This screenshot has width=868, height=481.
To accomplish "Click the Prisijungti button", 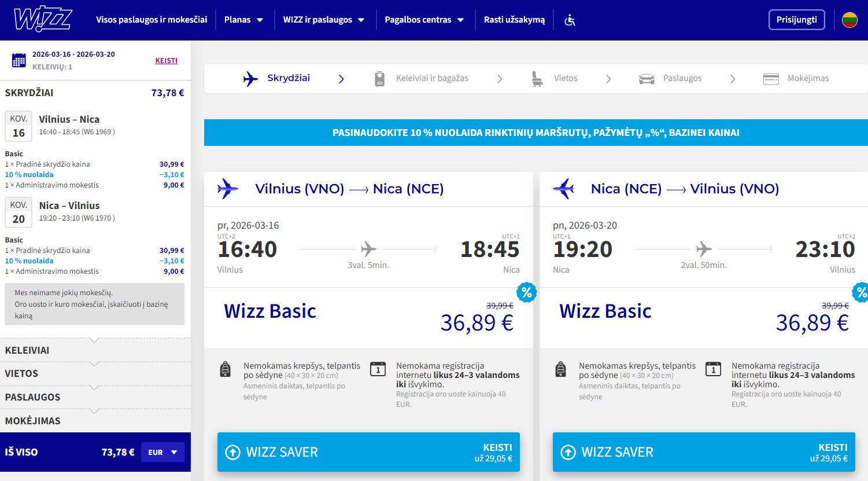I will pyautogui.click(x=796, y=20).
